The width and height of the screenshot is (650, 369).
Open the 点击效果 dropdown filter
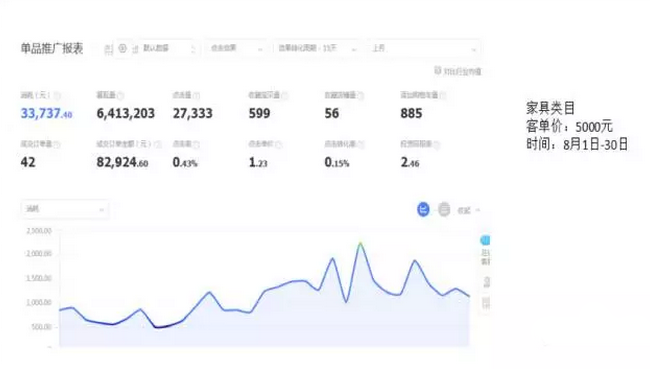click(236, 49)
